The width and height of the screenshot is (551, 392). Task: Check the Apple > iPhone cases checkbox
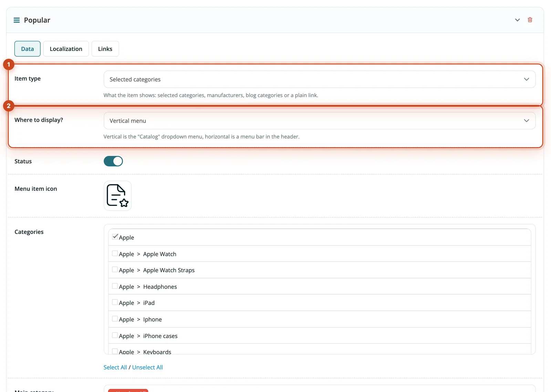point(115,335)
